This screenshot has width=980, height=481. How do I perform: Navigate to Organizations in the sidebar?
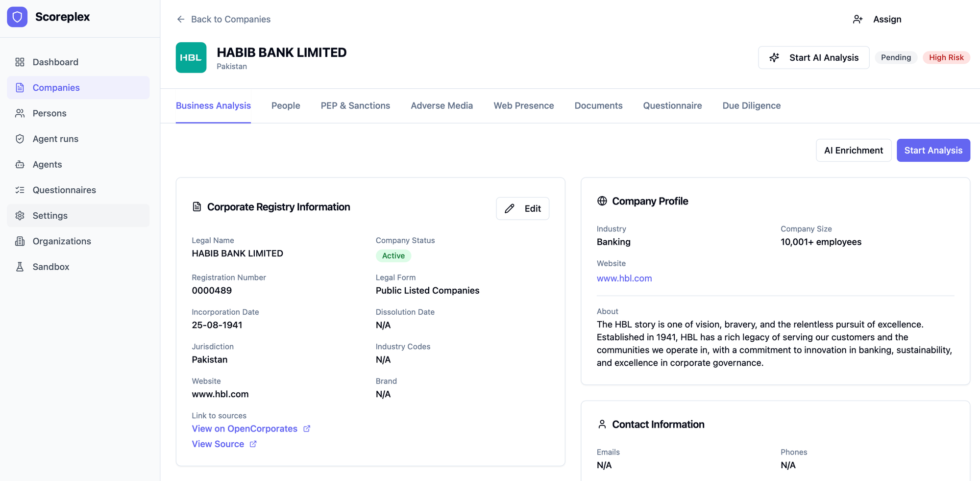pos(61,241)
